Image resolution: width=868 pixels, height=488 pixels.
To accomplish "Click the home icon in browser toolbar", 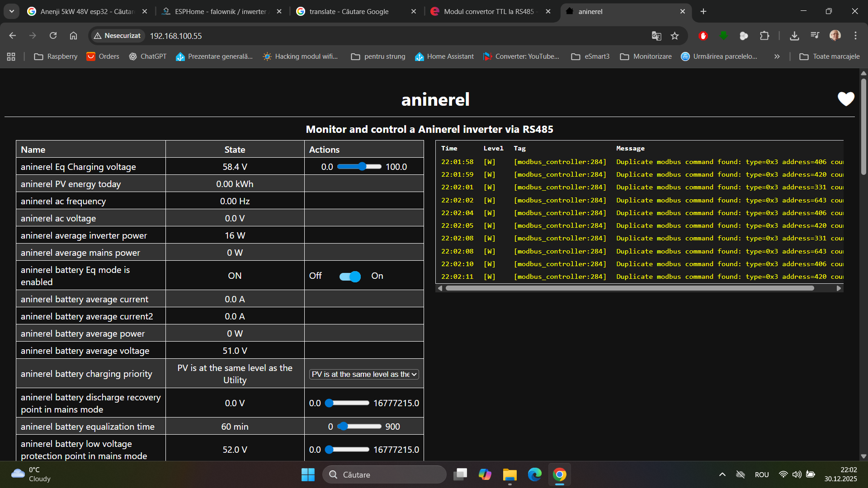I will click(x=73, y=36).
